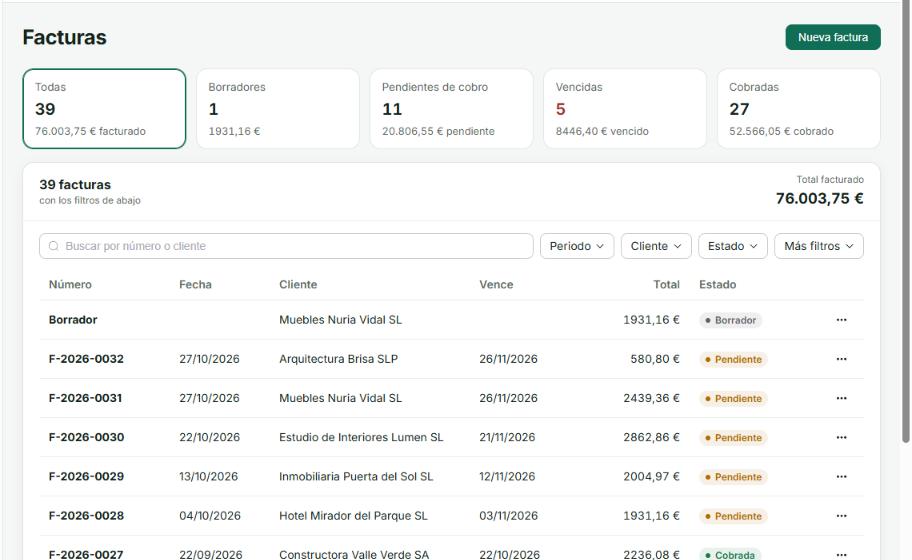This screenshot has height=560, width=912.
Task: Click the Nueva factura button
Action: (x=833, y=37)
